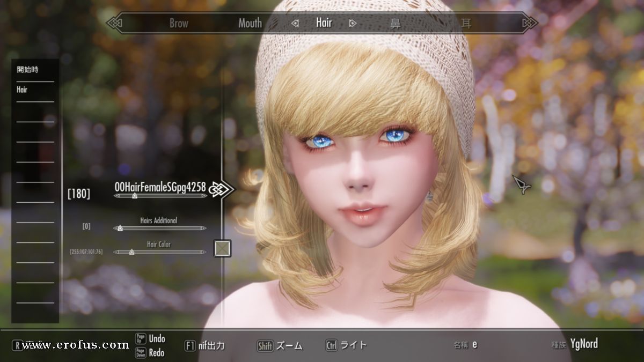Click the Hairs Additional label
The height and width of the screenshot is (362, 644).
pyautogui.click(x=158, y=220)
